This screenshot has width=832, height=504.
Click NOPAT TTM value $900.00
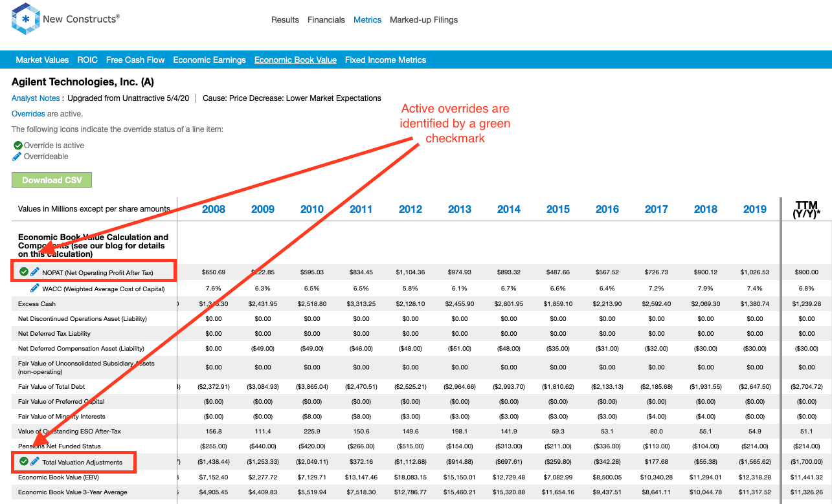tap(807, 272)
